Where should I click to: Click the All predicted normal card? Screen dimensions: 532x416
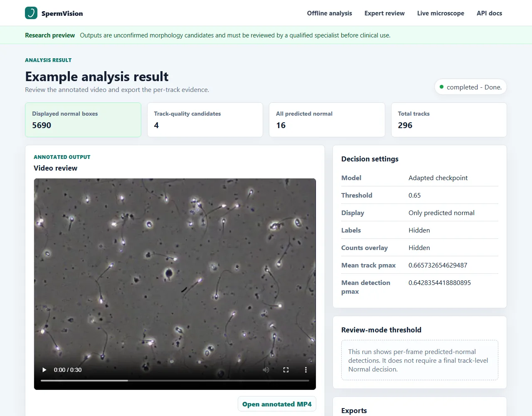coord(327,120)
